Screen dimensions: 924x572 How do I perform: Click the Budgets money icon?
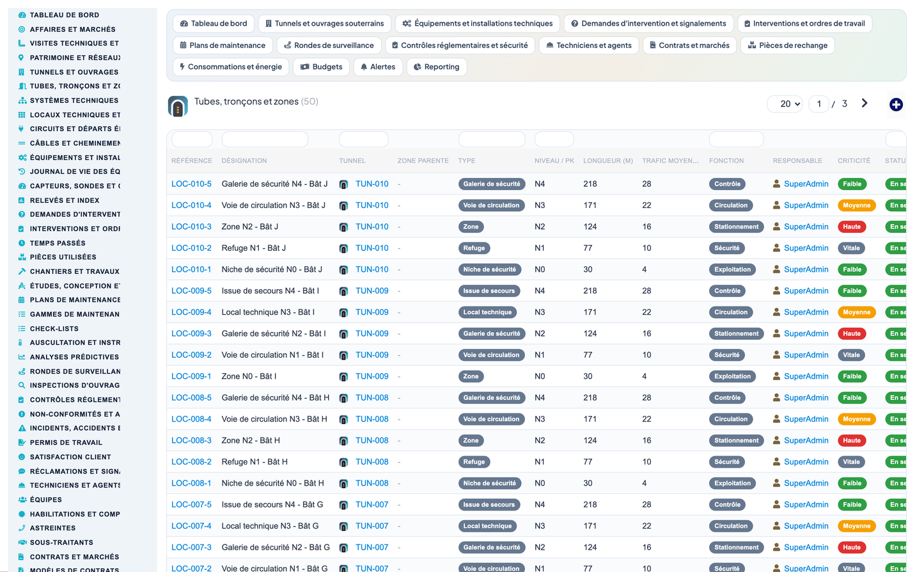pyautogui.click(x=305, y=67)
